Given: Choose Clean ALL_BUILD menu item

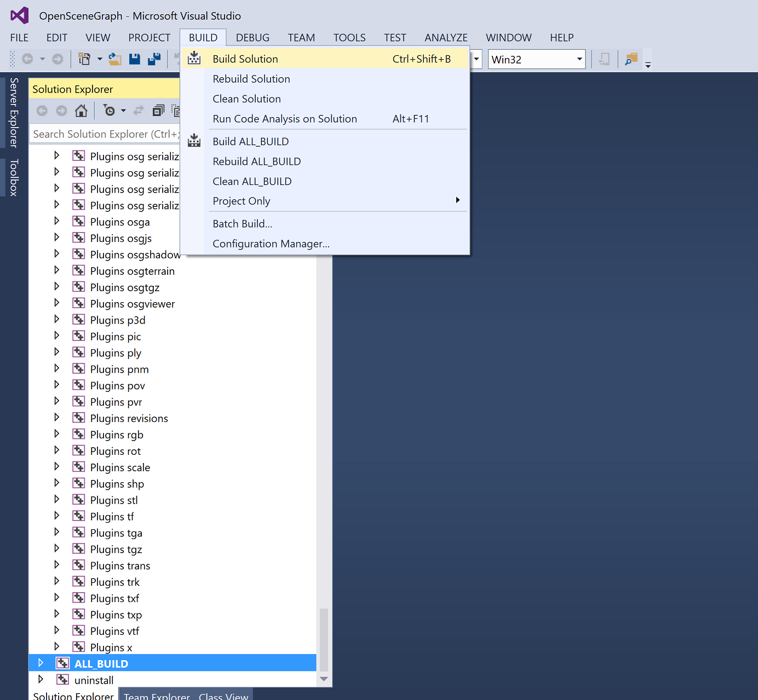Looking at the screenshot, I should (325, 181).
